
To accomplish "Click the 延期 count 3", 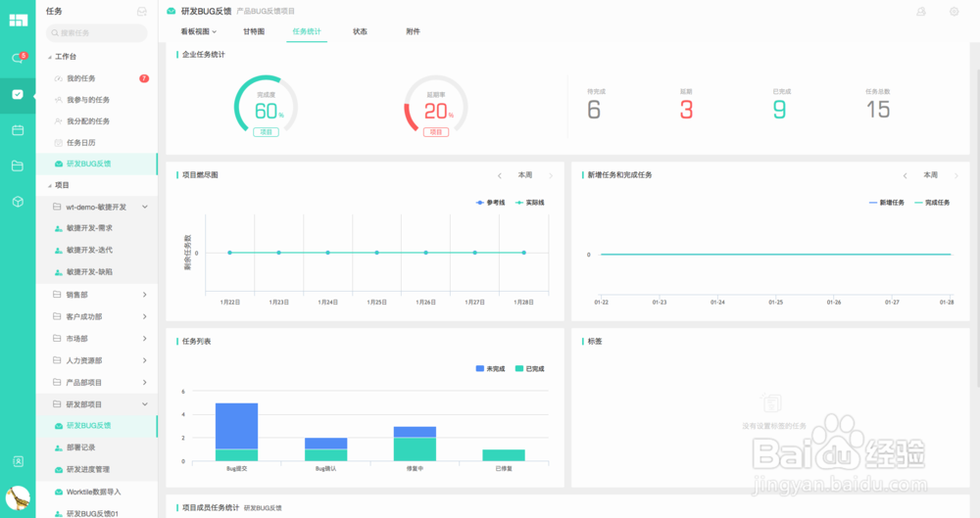I will click(x=686, y=110).
